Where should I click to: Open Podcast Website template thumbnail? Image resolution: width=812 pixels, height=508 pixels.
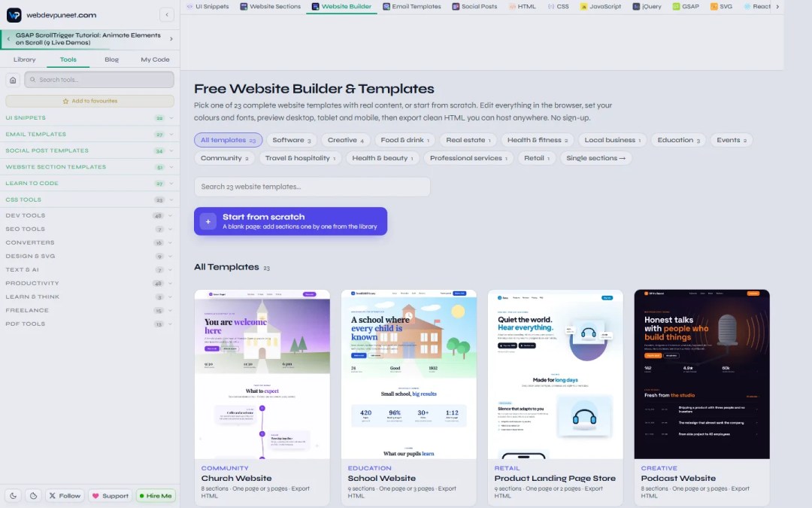701,374
